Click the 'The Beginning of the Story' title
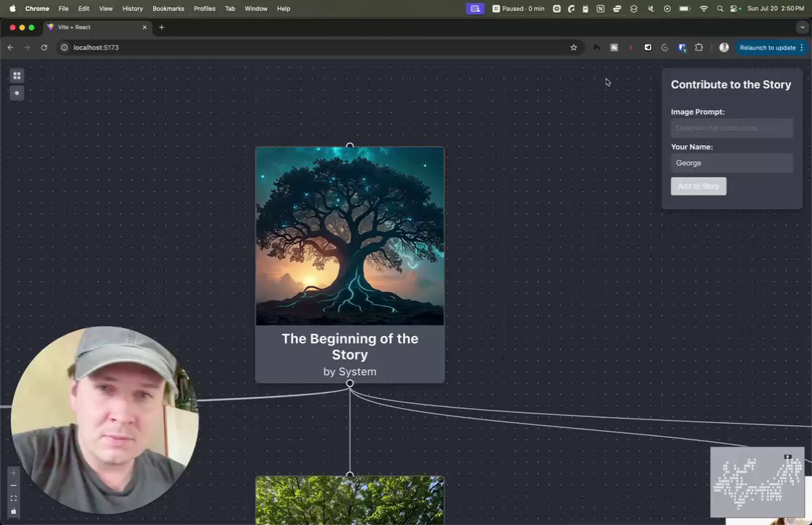This screenshot has width=812, height=525. click(x=350, y=346)
